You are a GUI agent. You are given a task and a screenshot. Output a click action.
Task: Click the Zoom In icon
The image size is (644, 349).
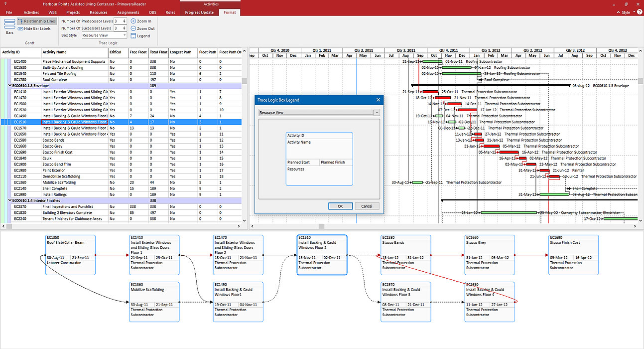point(133,21)
